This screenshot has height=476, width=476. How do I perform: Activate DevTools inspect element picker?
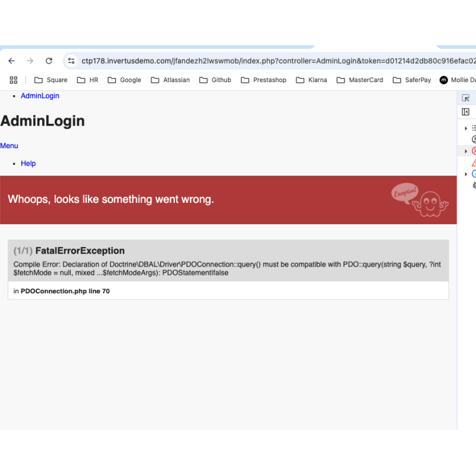(x=466, y=98)
